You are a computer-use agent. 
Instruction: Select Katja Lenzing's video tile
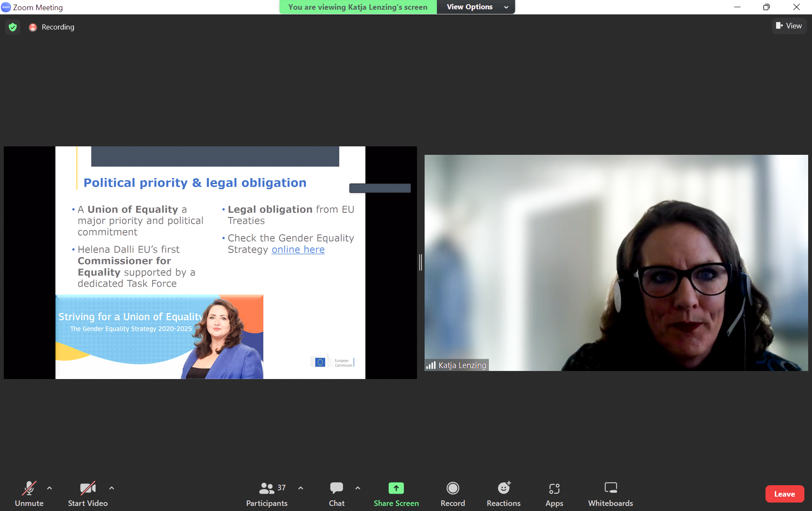pos(616,263)
